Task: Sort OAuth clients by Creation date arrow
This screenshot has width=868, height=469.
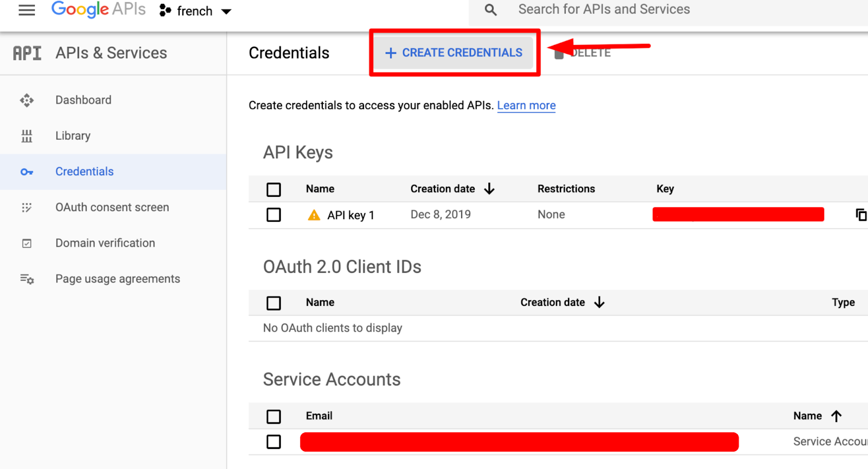Action: tap(599, 302)
